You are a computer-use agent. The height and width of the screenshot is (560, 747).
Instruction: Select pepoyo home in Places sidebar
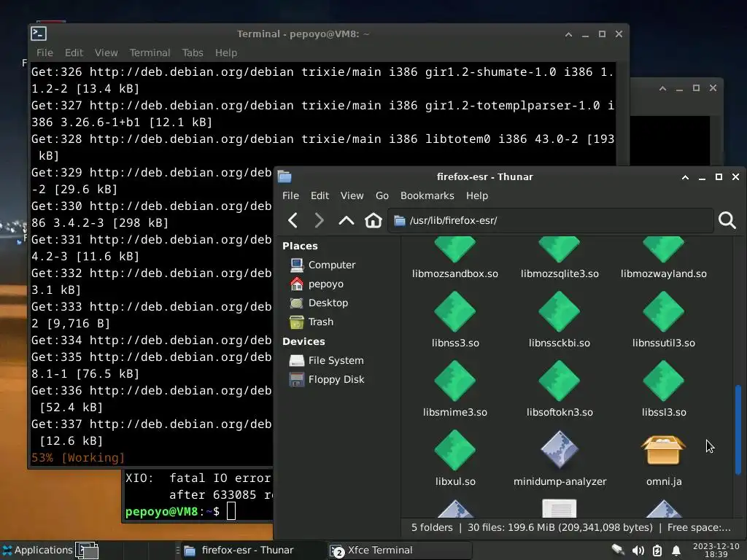317,284
